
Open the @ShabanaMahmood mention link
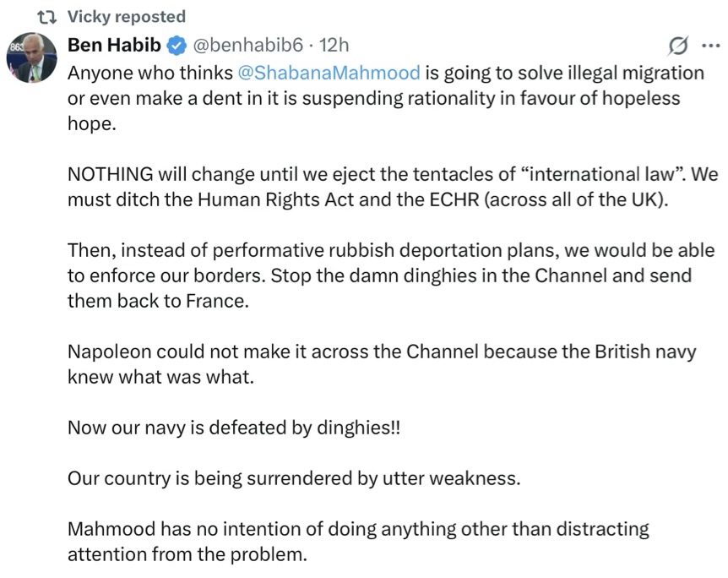click(x=329, y=72)
